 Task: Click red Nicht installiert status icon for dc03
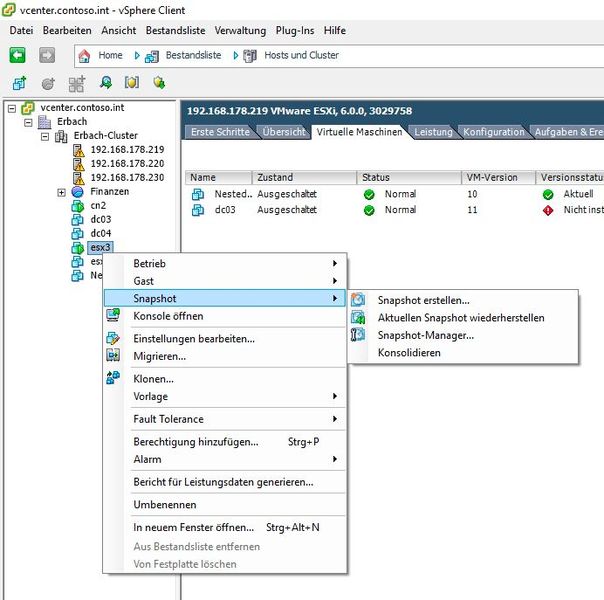click(x=548, y=210)
